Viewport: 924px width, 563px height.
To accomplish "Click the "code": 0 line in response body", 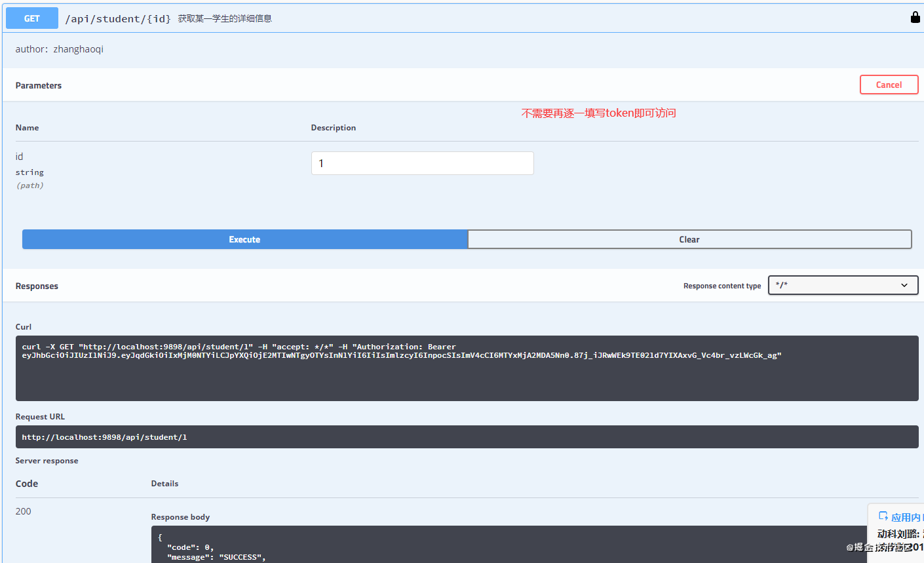I will pos(190,547).
